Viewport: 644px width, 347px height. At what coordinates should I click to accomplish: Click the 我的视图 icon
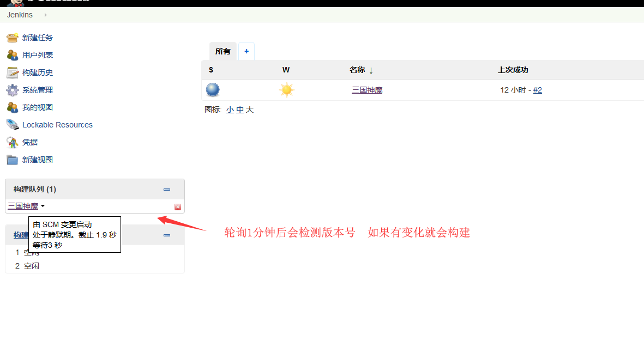click(12, 107)
